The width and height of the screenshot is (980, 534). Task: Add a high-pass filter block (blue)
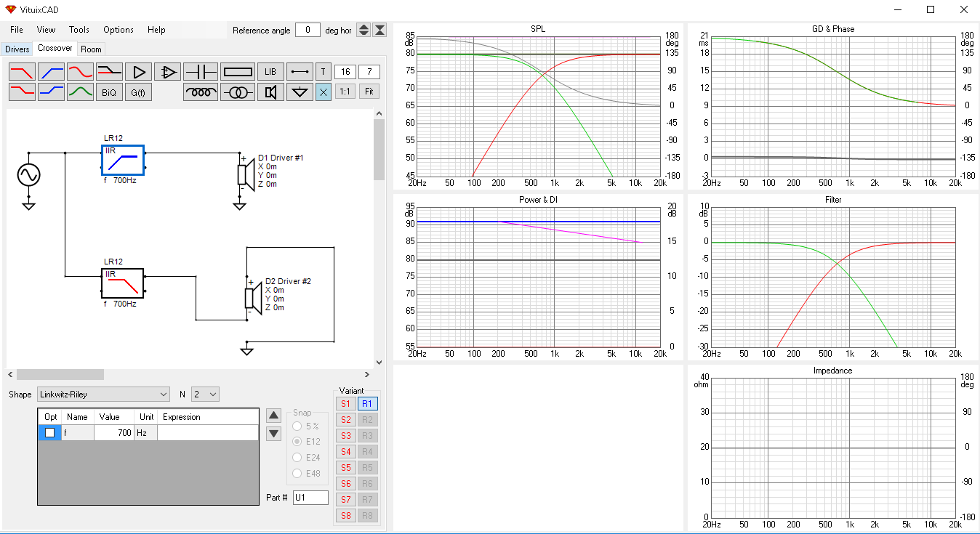click(x=51, y=71)
